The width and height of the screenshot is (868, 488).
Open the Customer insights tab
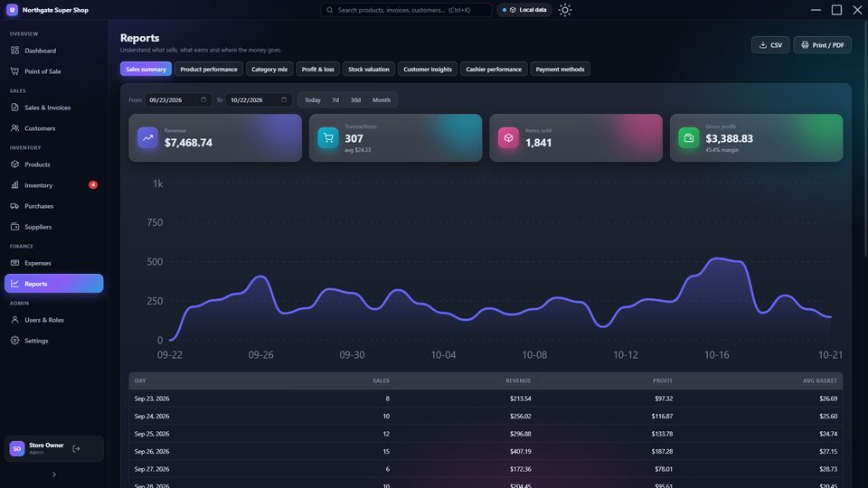click(x=428, y=70)
